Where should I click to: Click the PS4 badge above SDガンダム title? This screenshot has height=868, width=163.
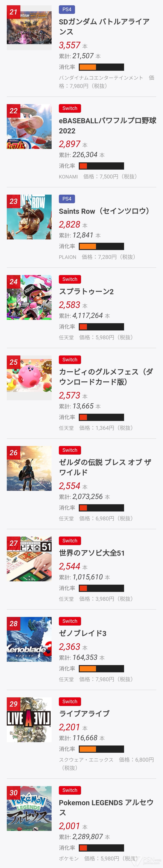pos(67,10)
